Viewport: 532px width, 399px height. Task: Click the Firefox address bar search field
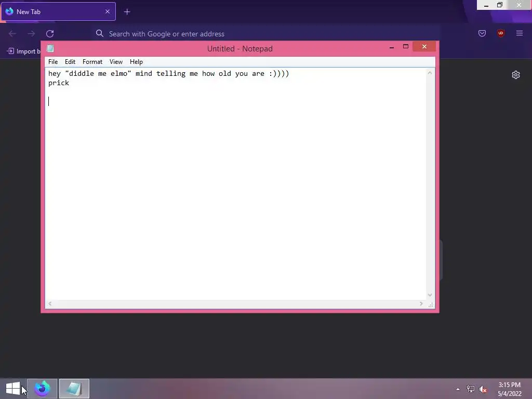click(267, 34)
